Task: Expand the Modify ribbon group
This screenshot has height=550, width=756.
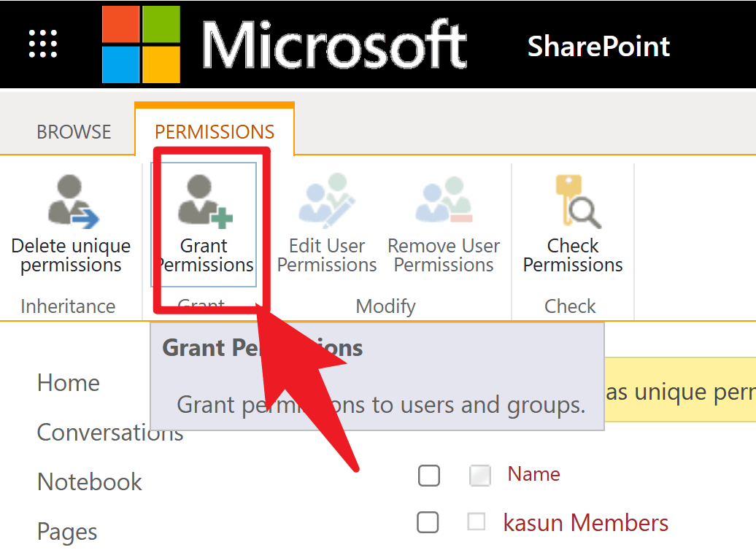Action: 385,306
